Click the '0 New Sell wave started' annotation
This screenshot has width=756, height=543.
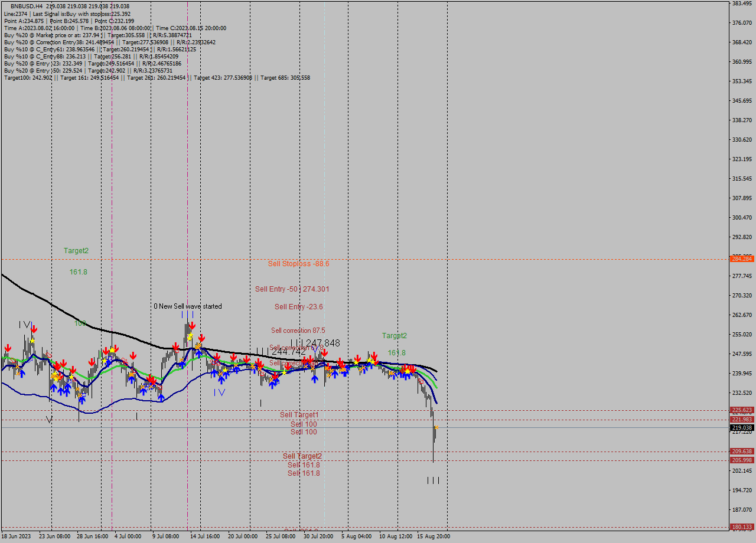pos(188,306)
